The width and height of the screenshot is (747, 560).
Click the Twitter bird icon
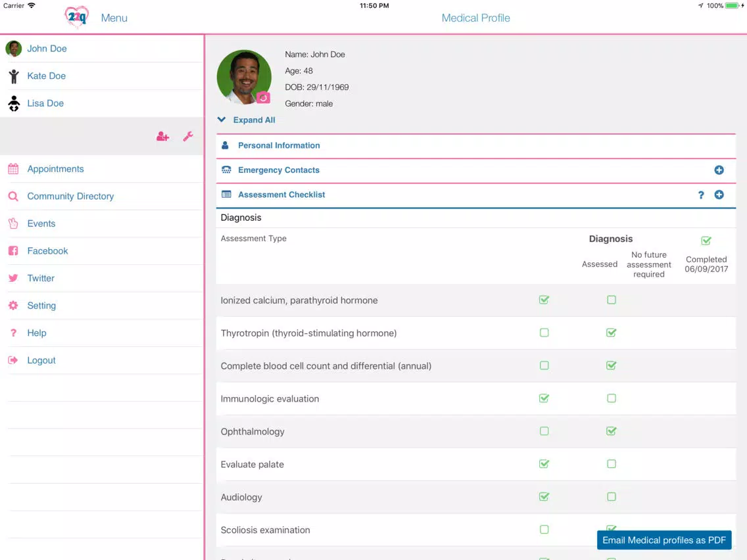(x=13, y=278)
